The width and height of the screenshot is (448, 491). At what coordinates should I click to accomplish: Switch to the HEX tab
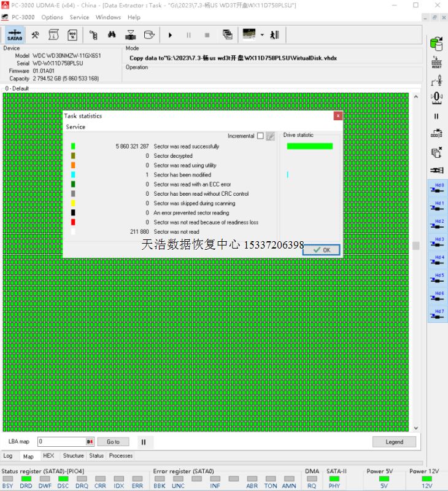(48, 456)
